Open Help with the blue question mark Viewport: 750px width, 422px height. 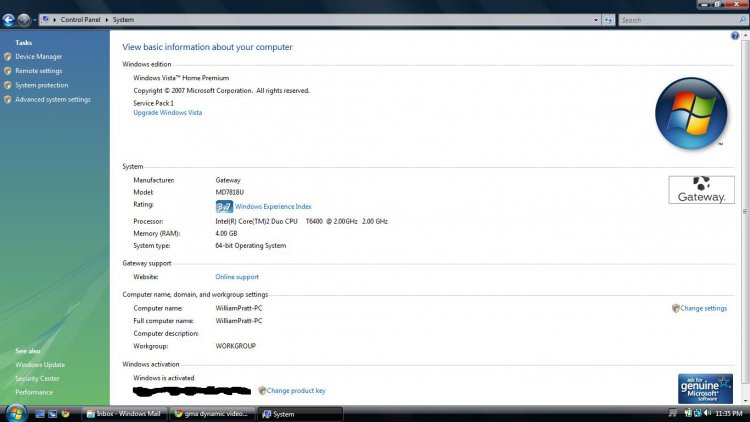pyautogui.click(x=735, y=36)
